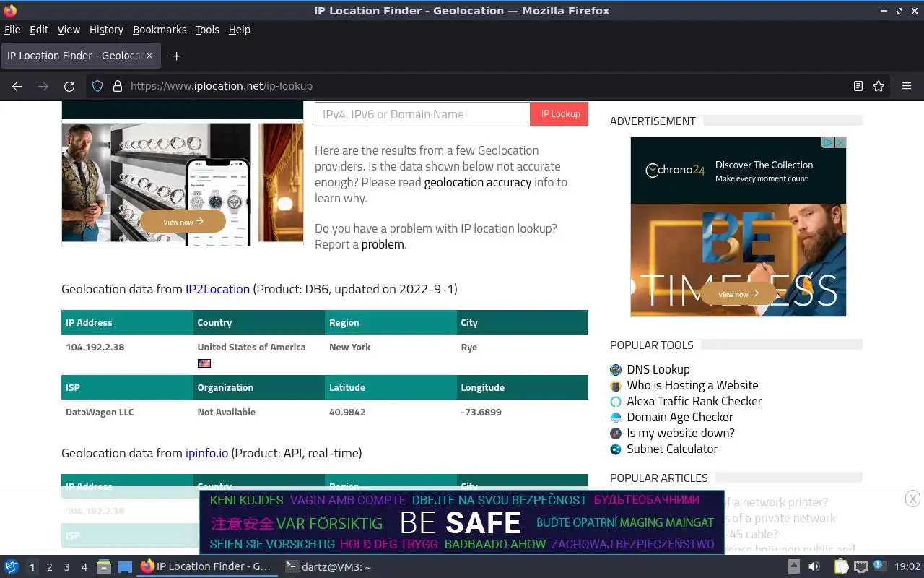The width and height of the screenshot is (924, 578).
Task: Toggle reader view icon
Action: point(858,86)
